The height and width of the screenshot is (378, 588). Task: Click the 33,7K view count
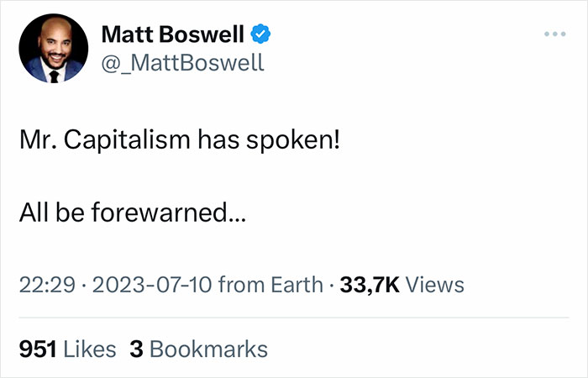pyautogui.click(x=370, y=284)
